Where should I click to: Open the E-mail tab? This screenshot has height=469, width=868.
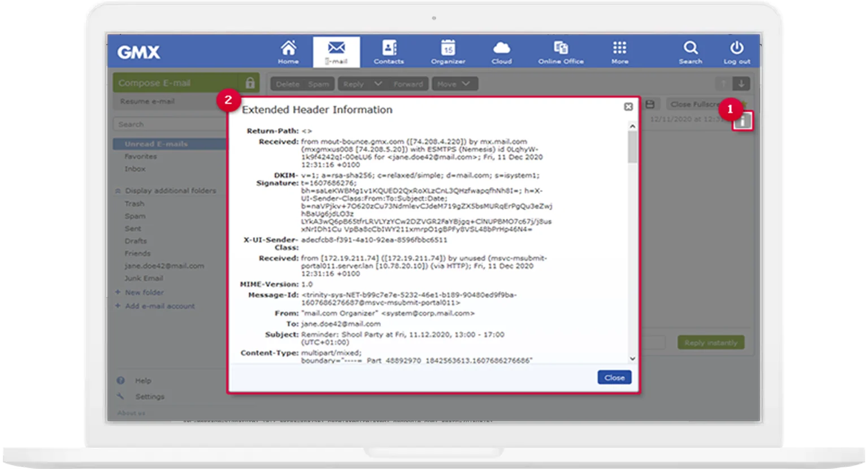point(336,52)
